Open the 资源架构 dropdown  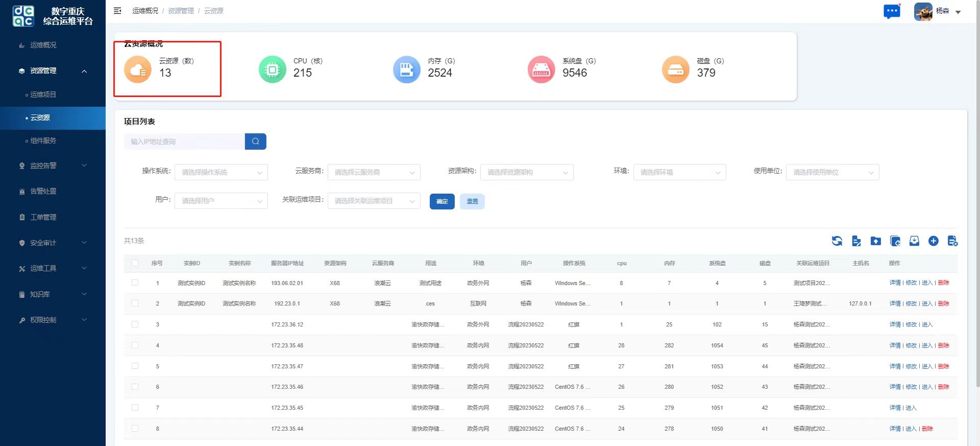pos(527,172)
